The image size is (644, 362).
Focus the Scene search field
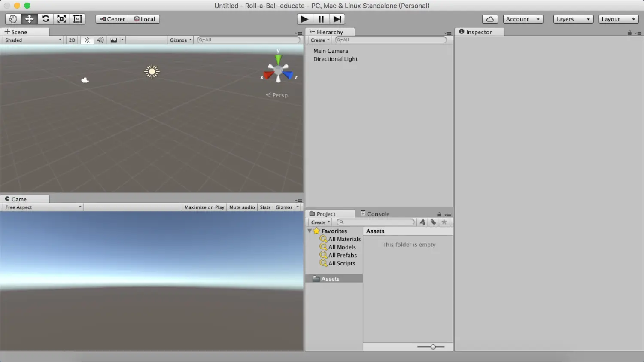click(x=249, y=40)
